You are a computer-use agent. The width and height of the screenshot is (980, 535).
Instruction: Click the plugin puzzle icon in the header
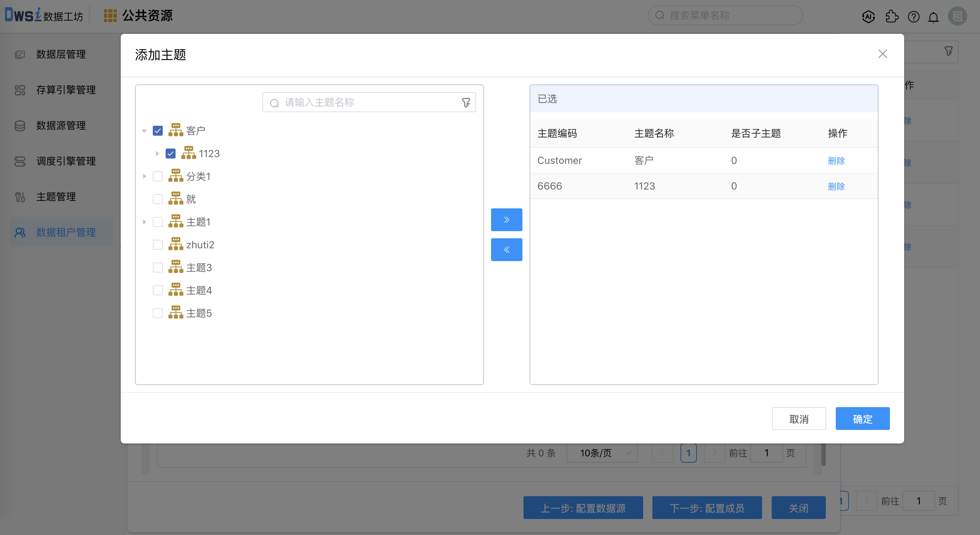(x=891, y=16)
